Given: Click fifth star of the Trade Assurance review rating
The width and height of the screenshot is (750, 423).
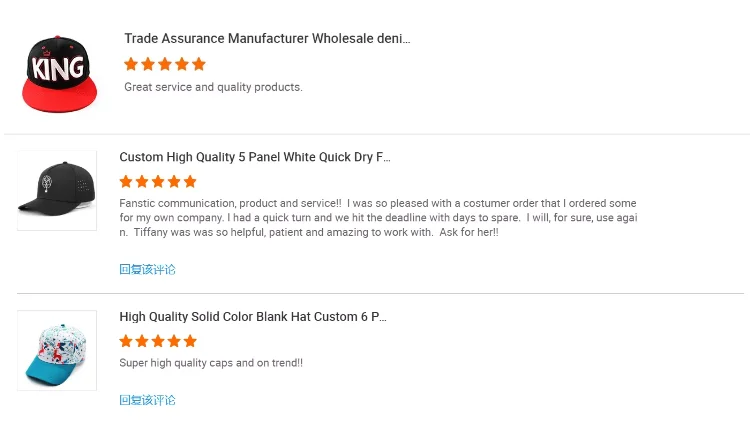Looking at the screenshot, I should [199, 64].
